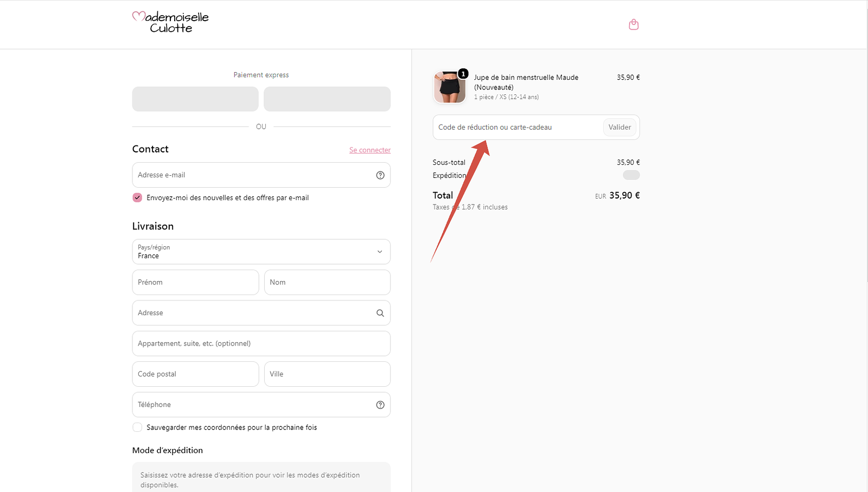Uncheck newsletter offers by e-mail checkbox

(x=137, y=197)
